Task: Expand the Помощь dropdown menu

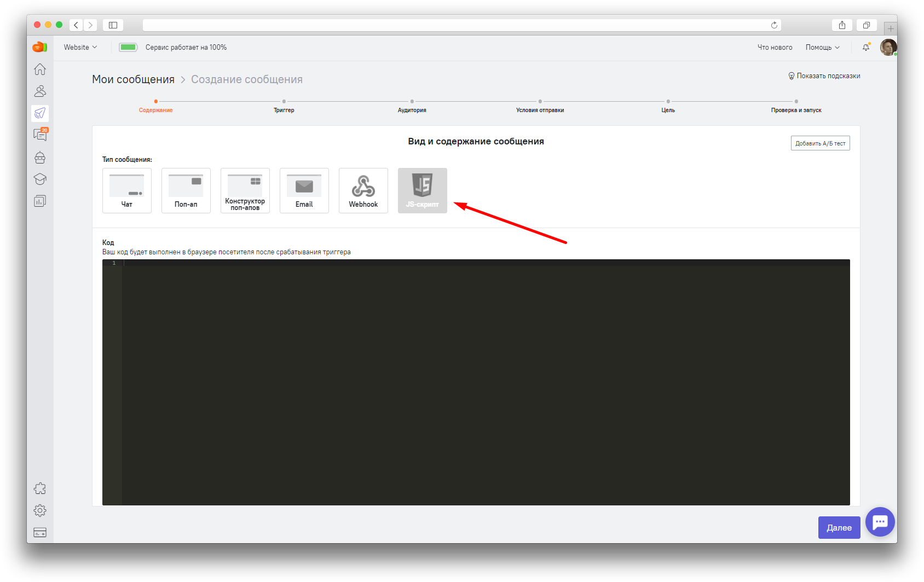Action: (x=822, y=48)
